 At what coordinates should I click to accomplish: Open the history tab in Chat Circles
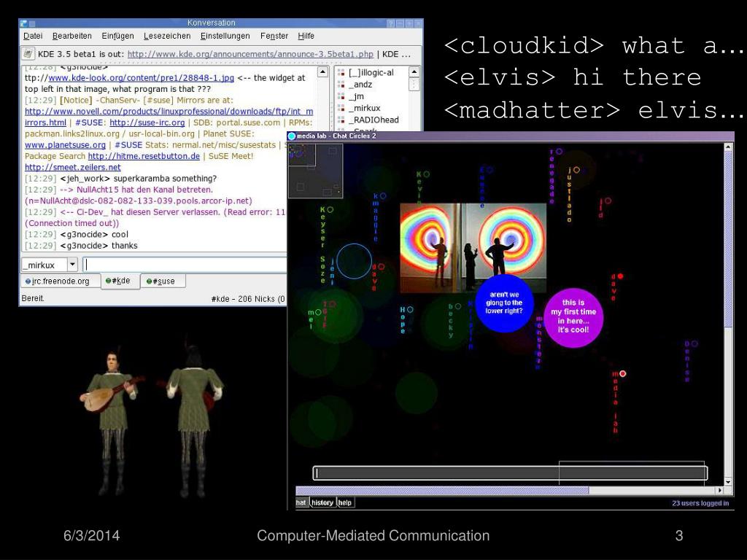322,502
